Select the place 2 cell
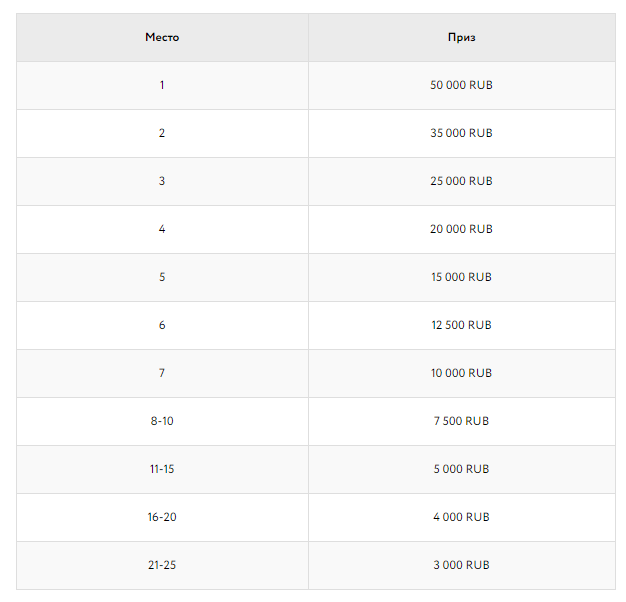Viewport: 626px width, 602px height. [x=162, y=133]
